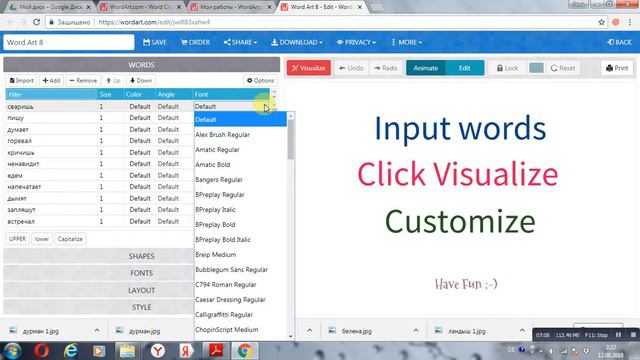Switch to Animate mode
Screen dimensions: 640x360
click(425, 68)
